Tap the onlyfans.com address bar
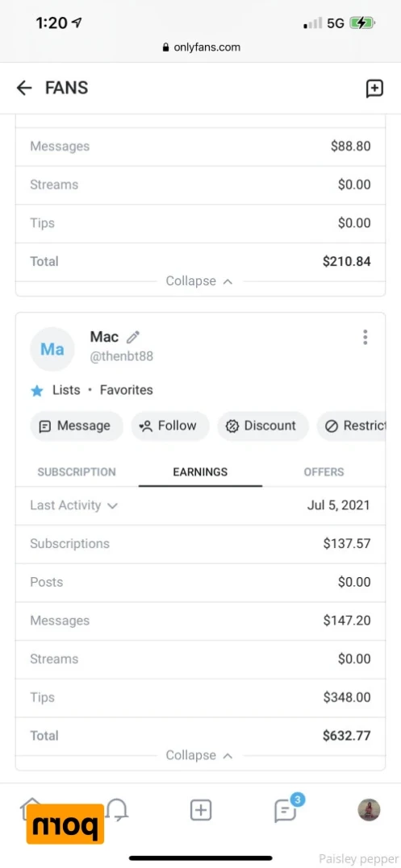Image resolution: width=401 pixels, height=868 pixels. (x=200, y=47)
